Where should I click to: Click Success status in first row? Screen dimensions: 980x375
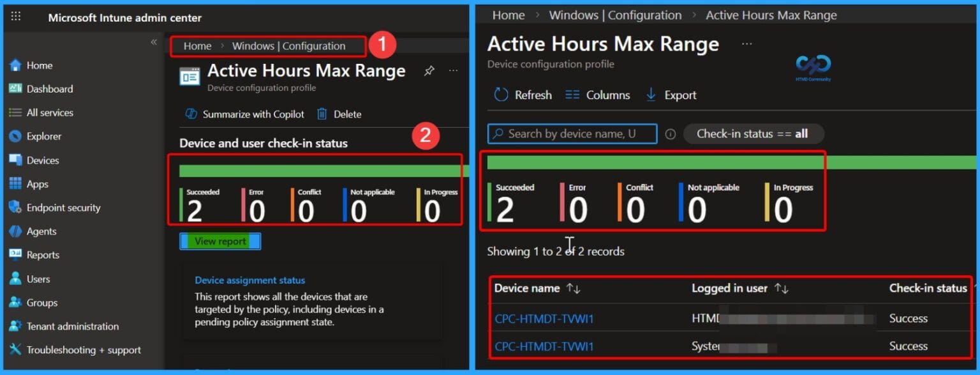(x=909, y=318)
